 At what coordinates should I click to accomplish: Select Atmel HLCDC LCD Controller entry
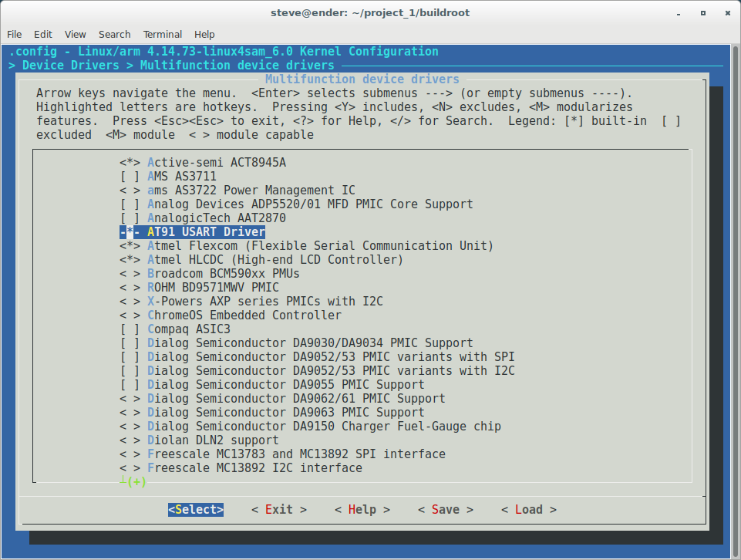click(x=275, y=260)
